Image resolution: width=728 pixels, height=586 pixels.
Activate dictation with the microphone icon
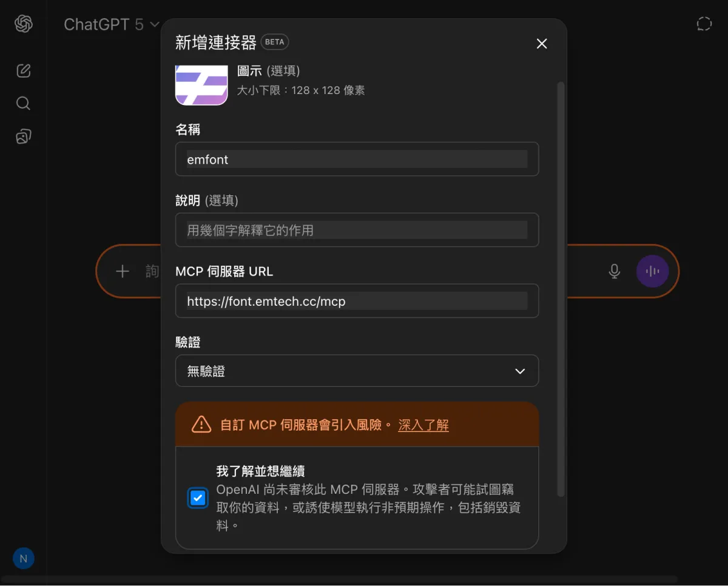click(x=614, y=271)
